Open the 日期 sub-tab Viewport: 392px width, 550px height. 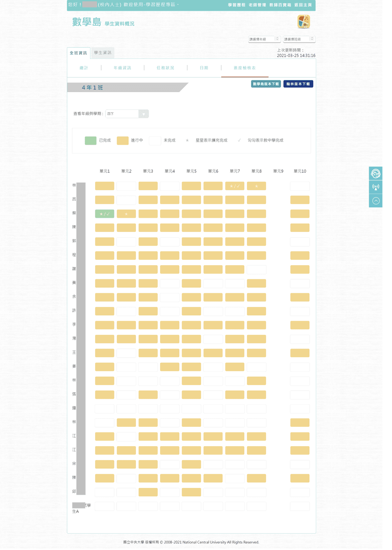pos(204,68)
